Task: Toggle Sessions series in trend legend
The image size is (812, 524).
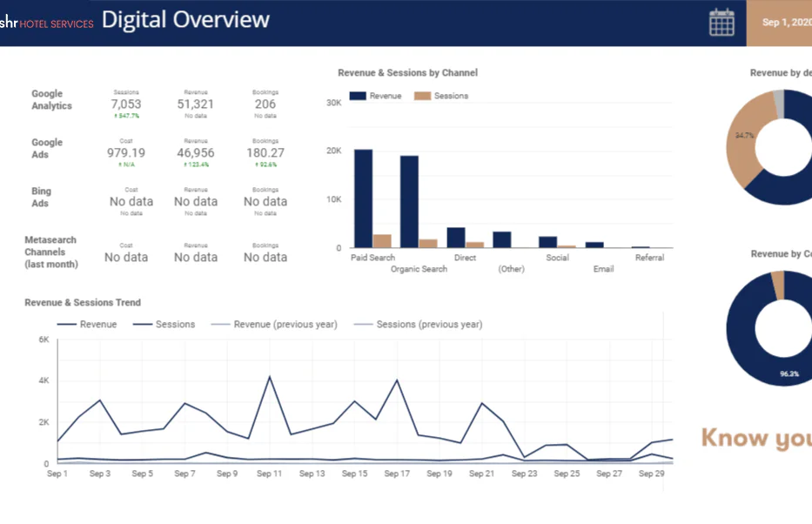Action: (164, 324)
